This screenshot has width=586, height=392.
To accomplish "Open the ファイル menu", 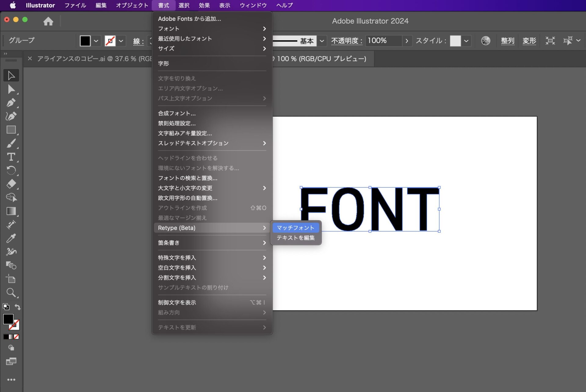I will point(75,5).
